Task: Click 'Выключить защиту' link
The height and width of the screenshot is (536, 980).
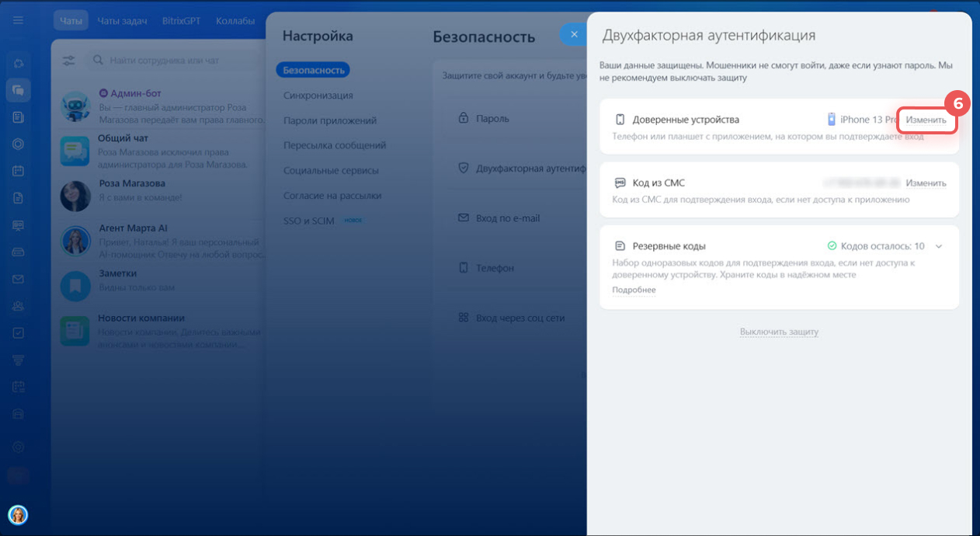Action: tap(779, 332)
